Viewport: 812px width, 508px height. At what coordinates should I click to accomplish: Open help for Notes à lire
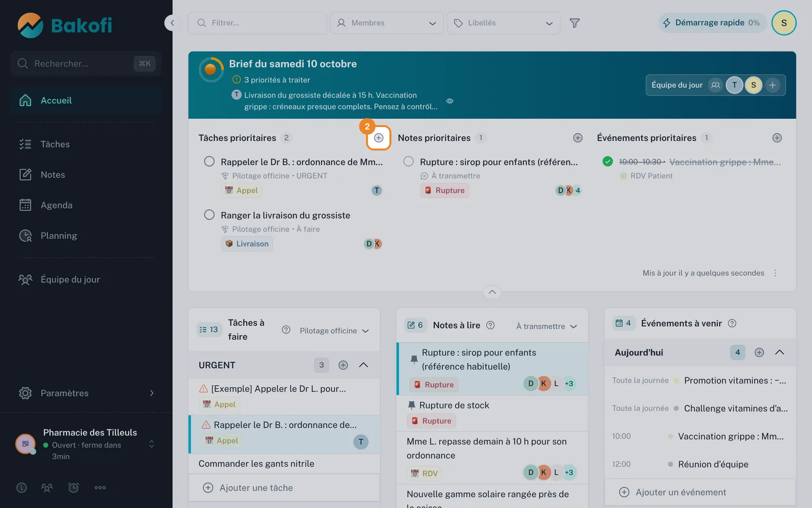[x=490, y=325]
